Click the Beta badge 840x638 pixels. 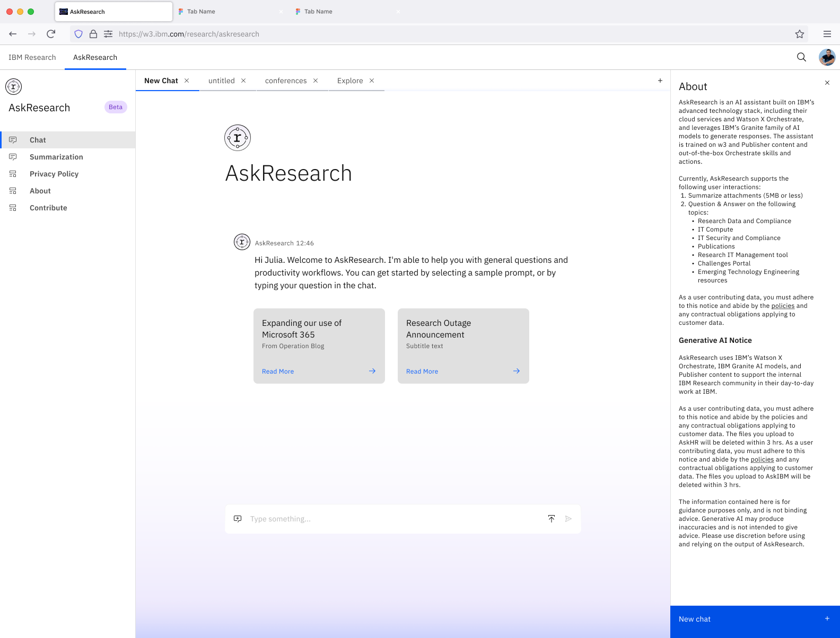[116, 107]
